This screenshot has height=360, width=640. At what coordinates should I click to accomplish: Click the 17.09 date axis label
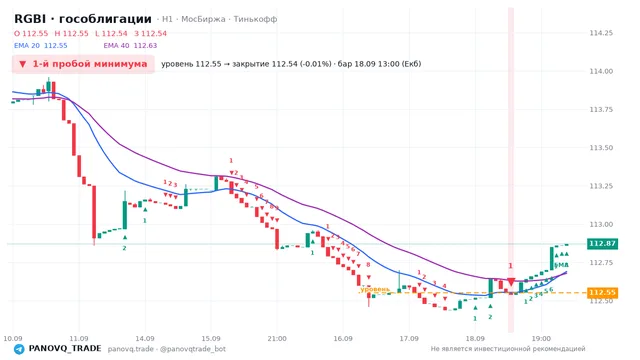(x=409, y=338)
